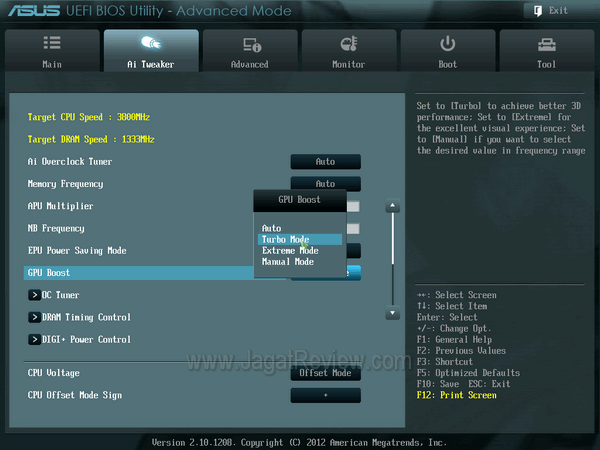Select the Ai Tweaker tab icon
The height and width of the screenshot is (450, 600).
[150, 44]
